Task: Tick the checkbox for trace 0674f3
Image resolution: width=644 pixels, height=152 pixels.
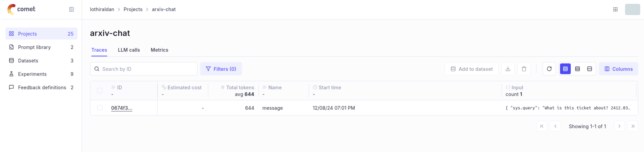Action: pos(100,108)
